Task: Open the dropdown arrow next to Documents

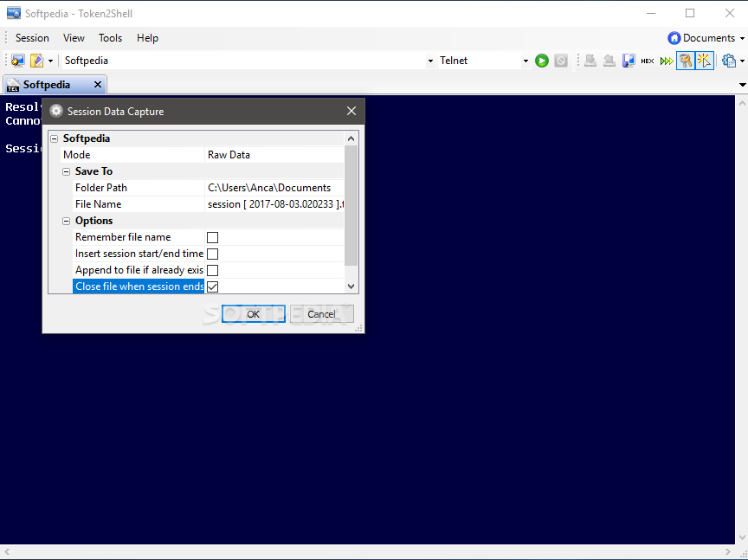Action: click(x=742, y=38)
